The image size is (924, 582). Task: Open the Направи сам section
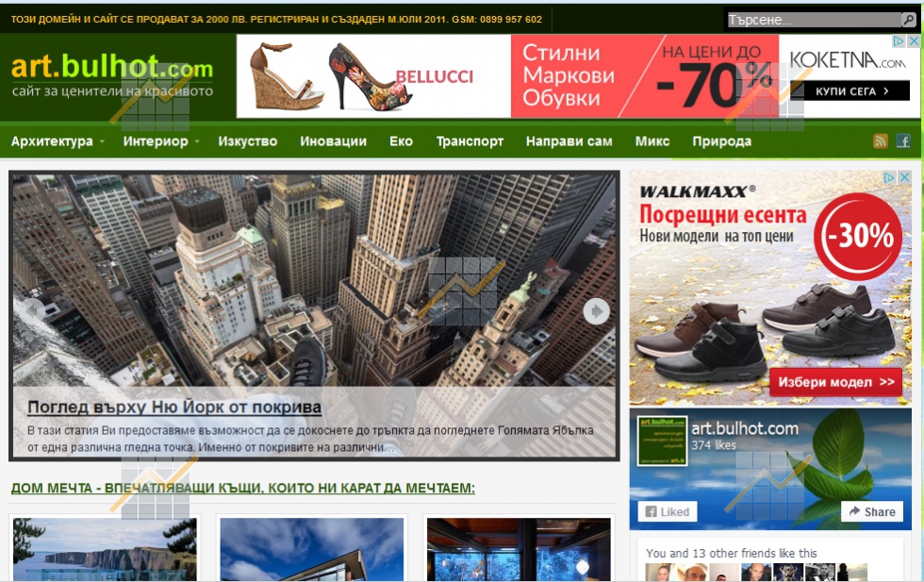coord(569,141)
